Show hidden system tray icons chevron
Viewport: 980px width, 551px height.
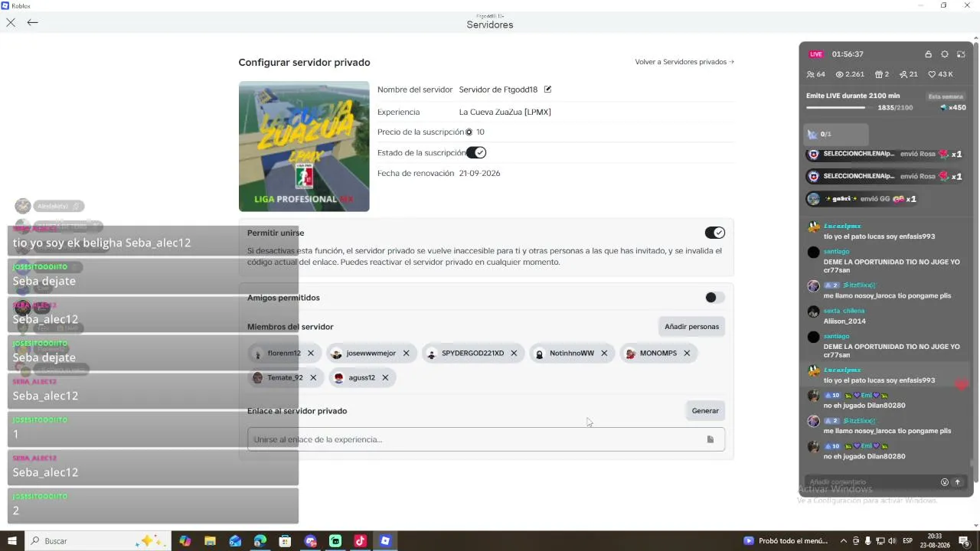click(x=844, y=541)
